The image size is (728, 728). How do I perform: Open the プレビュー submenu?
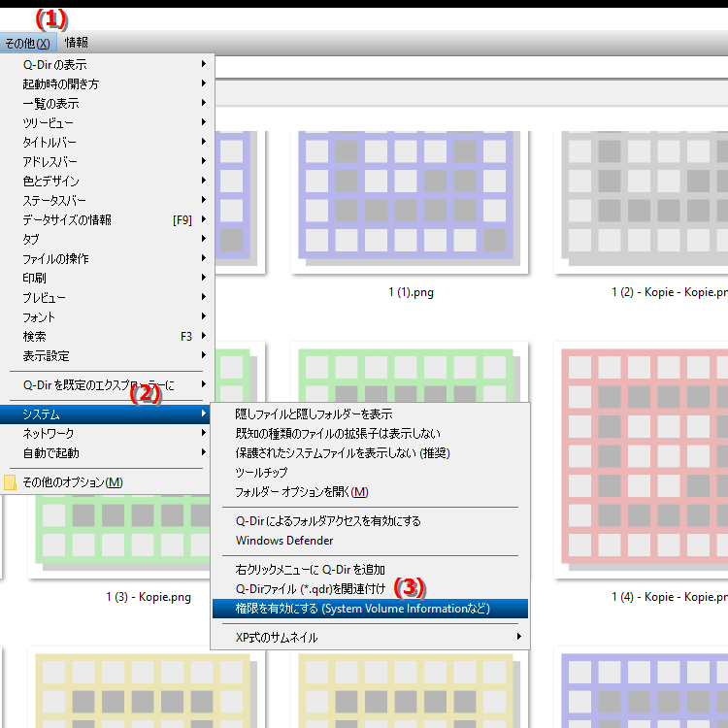pyautogui.click(x=107, y=298)
